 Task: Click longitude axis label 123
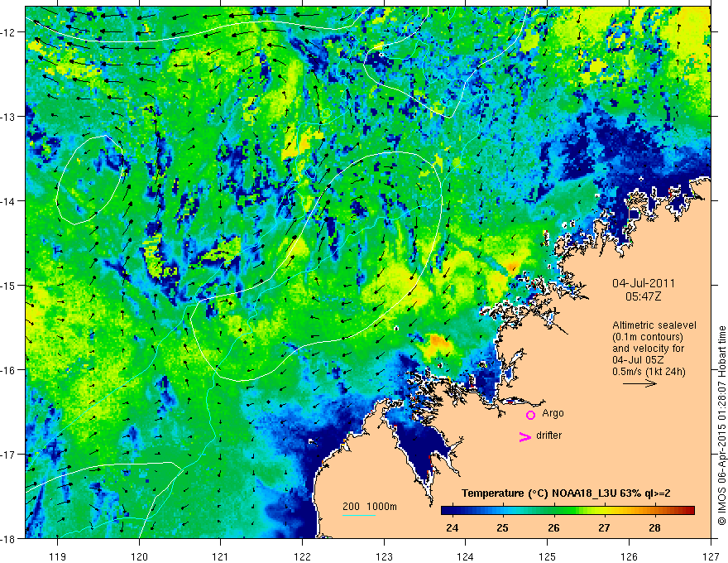pyautogui.click(x=384, y=556)
